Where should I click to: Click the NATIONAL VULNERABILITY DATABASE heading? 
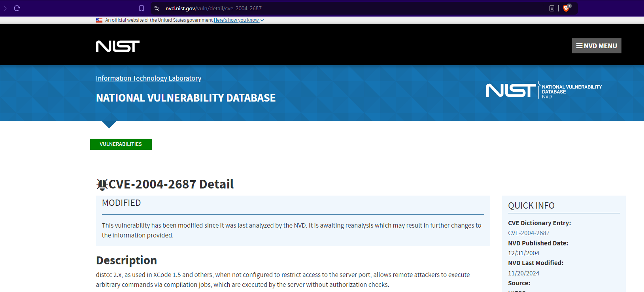[x=185, y=98]
